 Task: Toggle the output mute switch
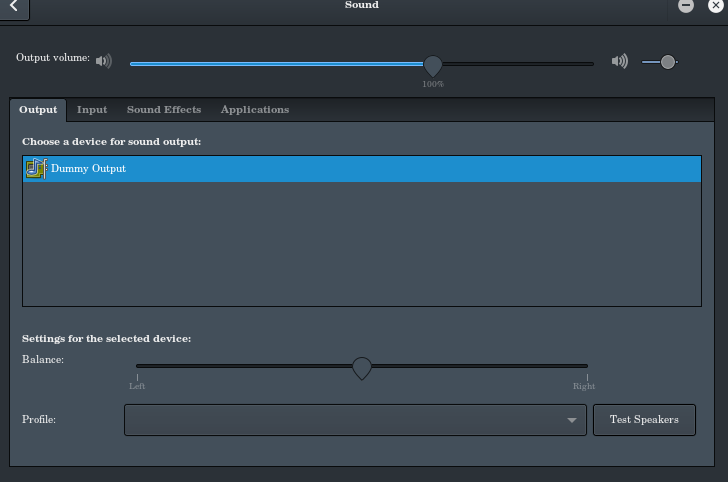[x=660, y=62]
